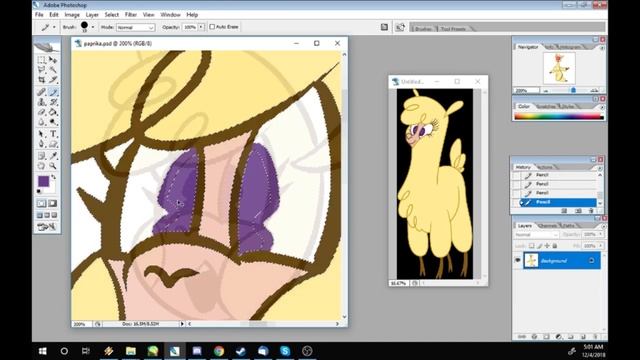
Task: Open the File menu
Action: pos(39,15)
